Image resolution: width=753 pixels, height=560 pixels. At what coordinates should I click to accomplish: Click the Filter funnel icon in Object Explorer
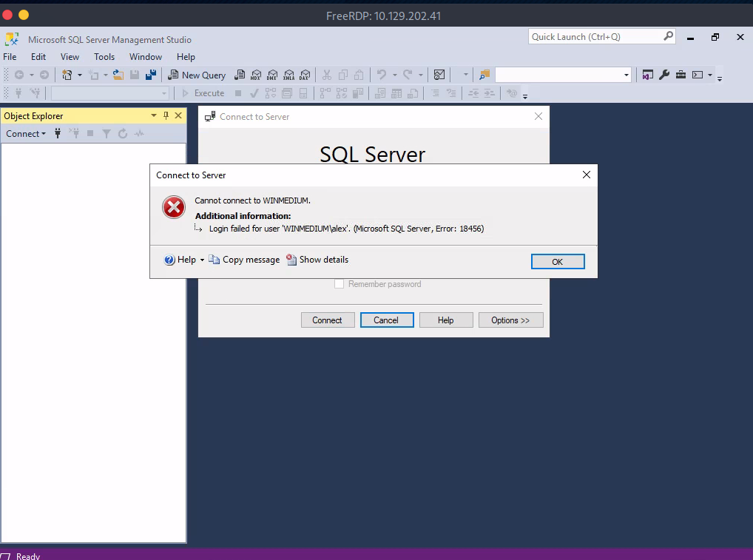107,133
